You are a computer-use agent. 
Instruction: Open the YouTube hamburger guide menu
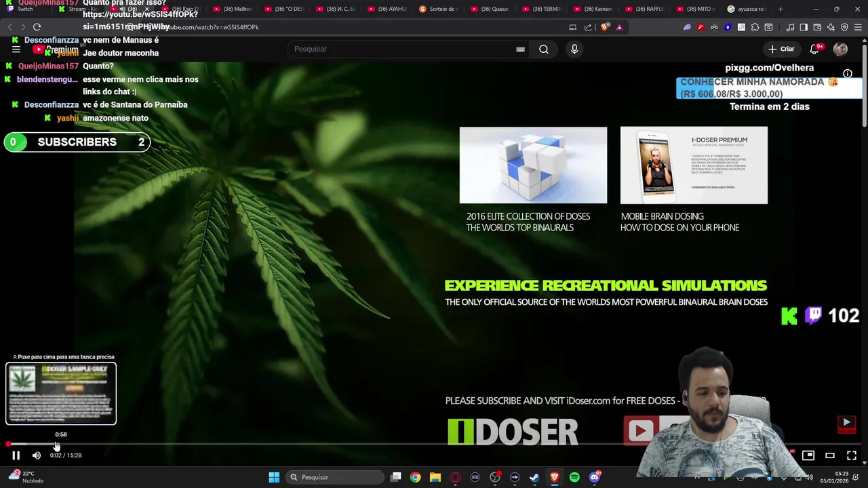(x=16, y=49)
